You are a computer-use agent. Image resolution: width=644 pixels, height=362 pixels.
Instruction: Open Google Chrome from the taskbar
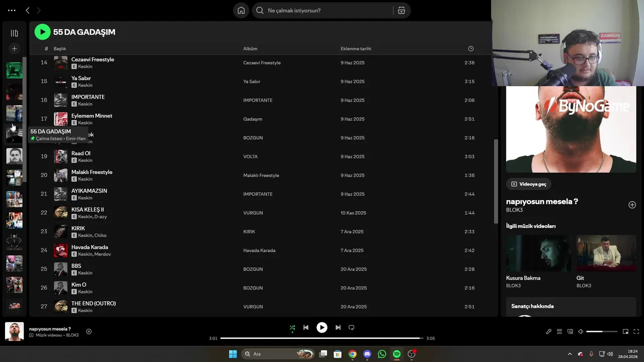pyautogui.click(x=352, y=354)
